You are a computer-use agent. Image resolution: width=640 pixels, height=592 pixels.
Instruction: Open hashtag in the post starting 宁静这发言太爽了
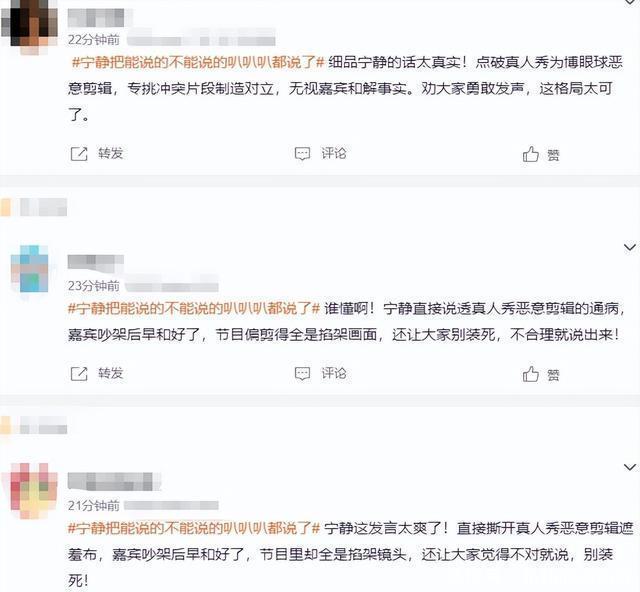pyautogui.click(x=194, y=528)
